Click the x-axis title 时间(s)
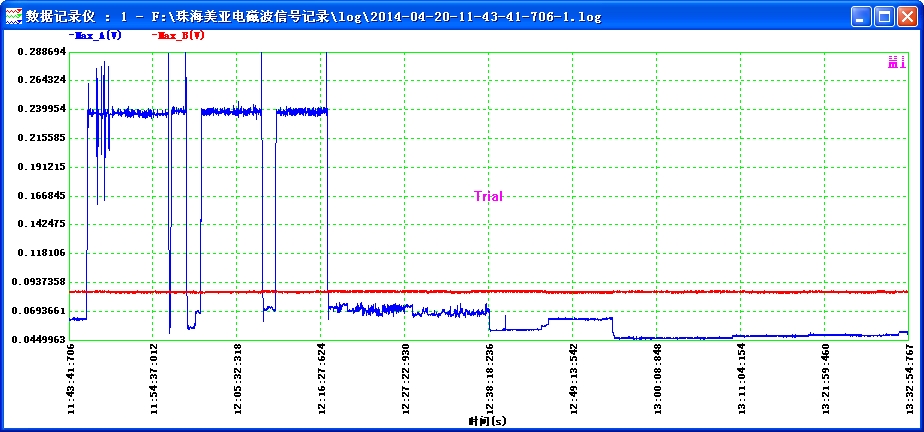 (488, 421)
